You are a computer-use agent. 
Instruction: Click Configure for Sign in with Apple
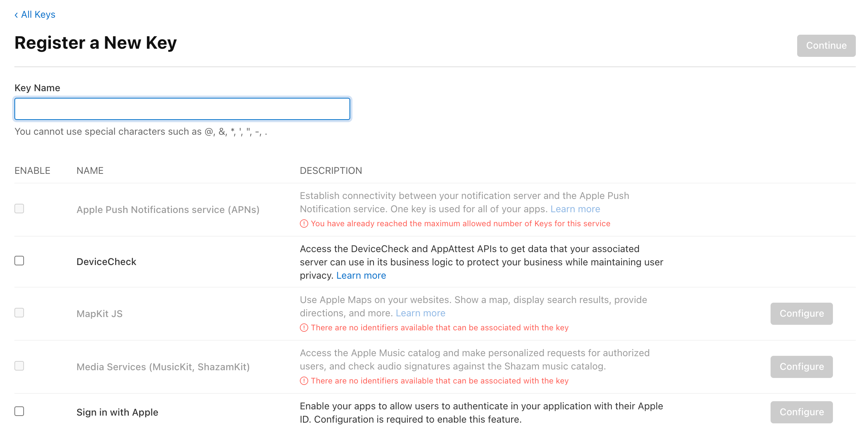tap(801, 412)
